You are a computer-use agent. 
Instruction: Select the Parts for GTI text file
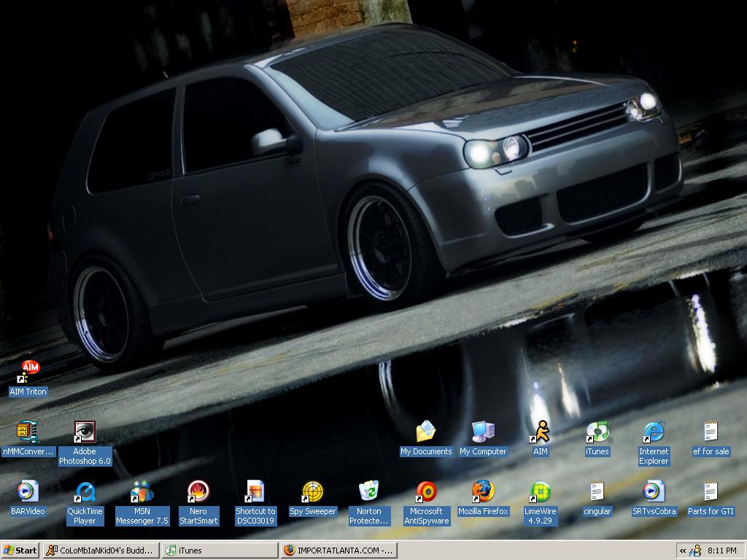(711, 492)
